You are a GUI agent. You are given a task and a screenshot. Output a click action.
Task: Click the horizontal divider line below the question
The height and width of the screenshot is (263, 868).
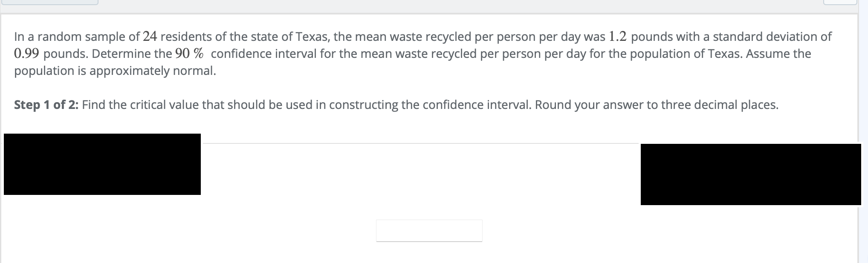422,143
